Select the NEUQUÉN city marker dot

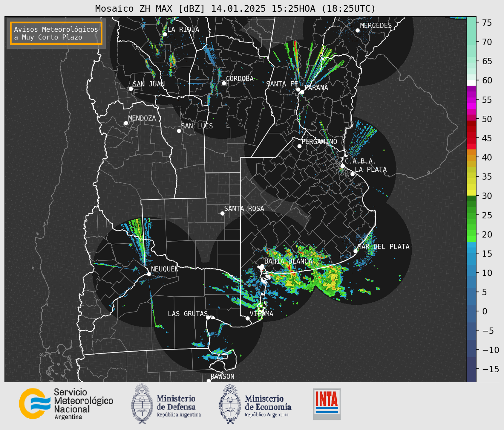(149, 274)
